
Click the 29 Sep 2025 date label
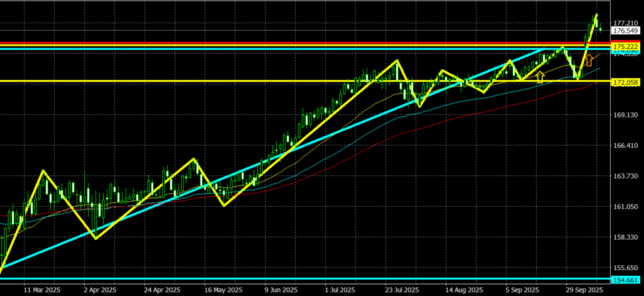584,290
